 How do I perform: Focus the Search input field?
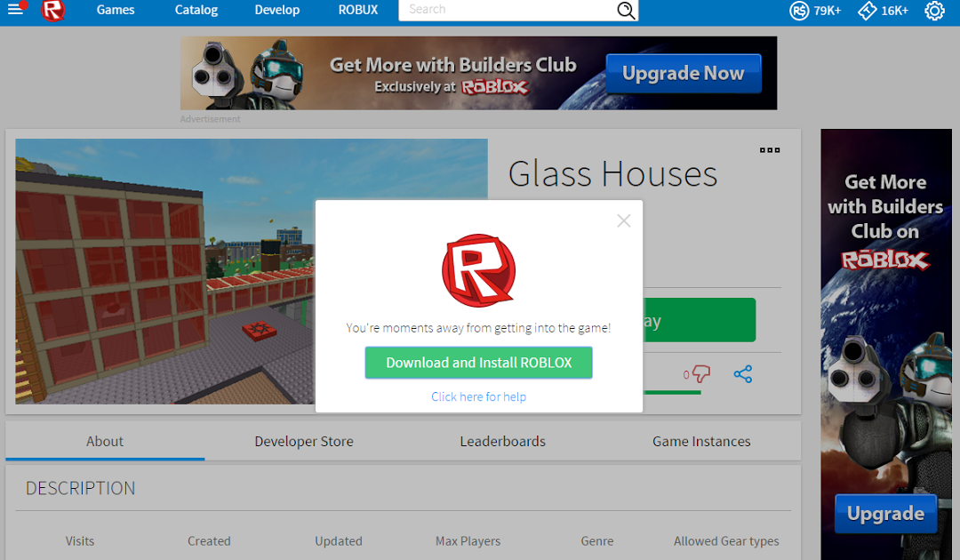pos(508,10)
